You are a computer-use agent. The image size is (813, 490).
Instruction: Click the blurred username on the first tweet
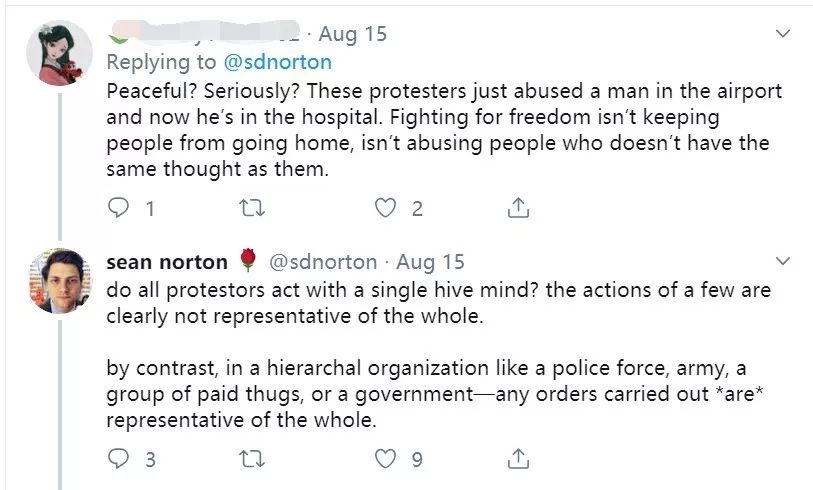point(205,34)
